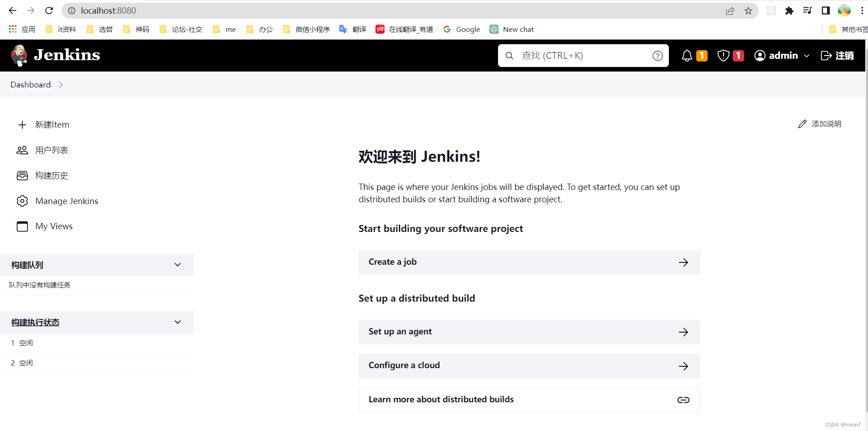Image resolution: width=868 pixels, height=431 pixels.
Task: Open the 选哲 bookmarks folder
Action: tap(100, 30)
